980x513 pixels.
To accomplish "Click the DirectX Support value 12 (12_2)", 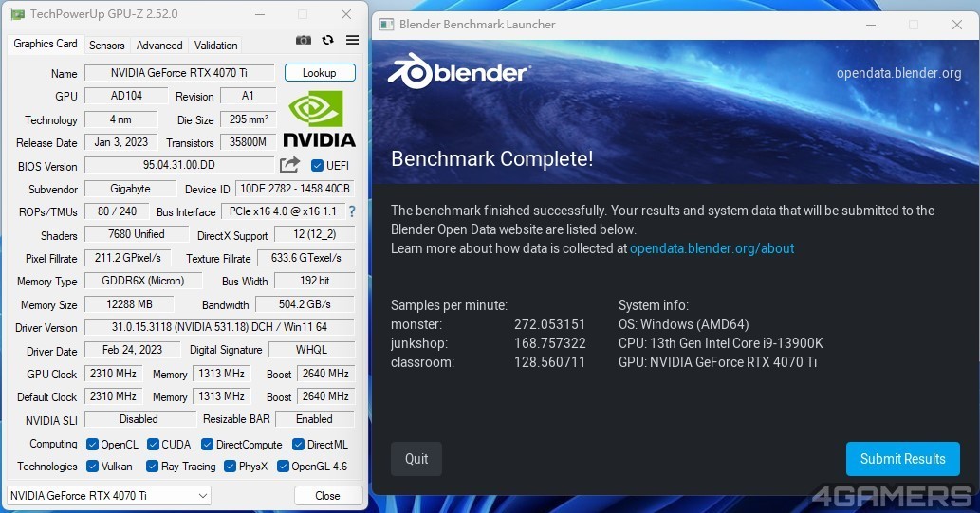I will coord(315,234).
